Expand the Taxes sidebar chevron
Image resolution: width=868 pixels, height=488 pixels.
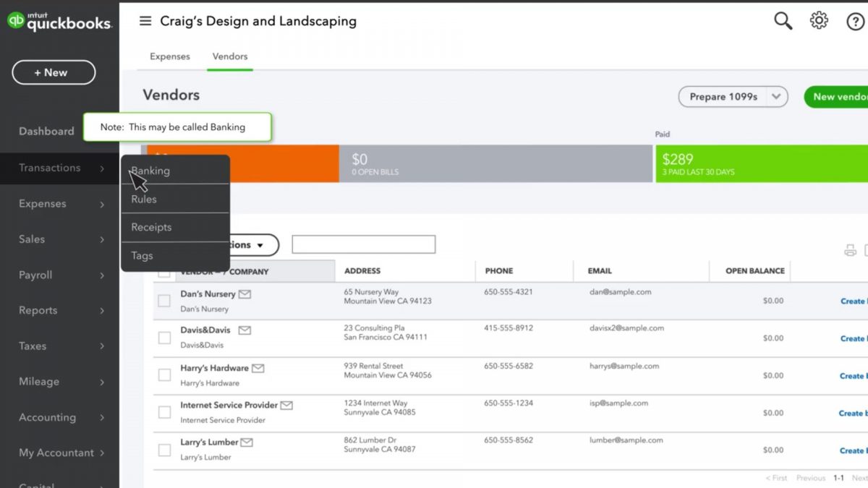tap(102, 346)
